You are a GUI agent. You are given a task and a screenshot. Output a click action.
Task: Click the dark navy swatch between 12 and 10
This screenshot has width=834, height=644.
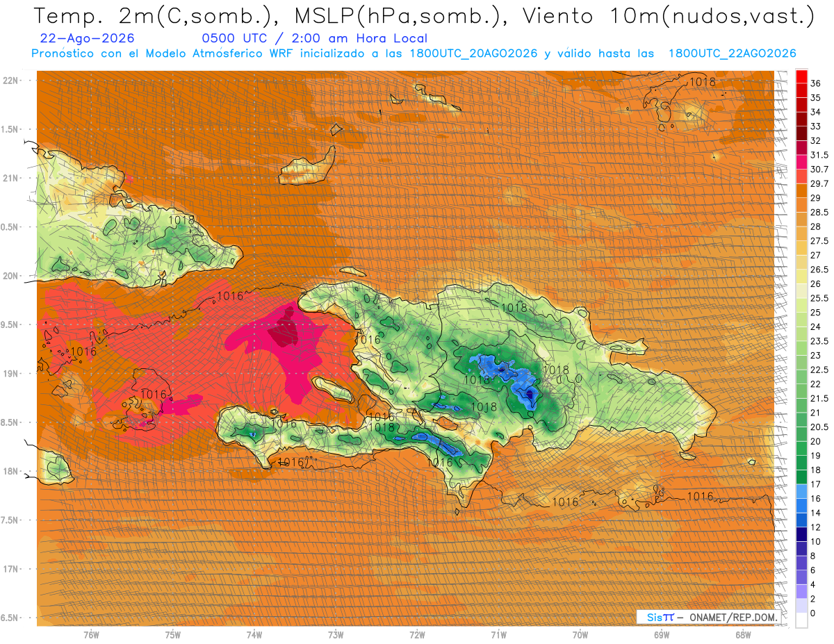[801, 534]
